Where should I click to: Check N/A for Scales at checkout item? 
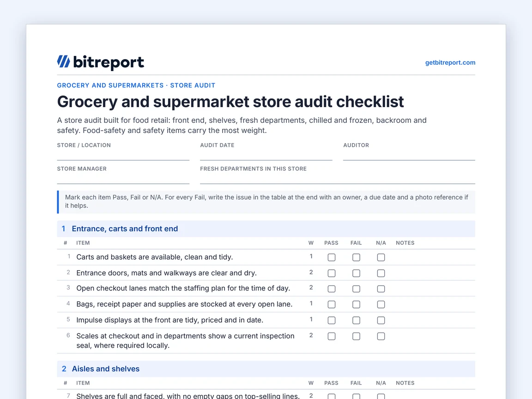pos(381,336)
